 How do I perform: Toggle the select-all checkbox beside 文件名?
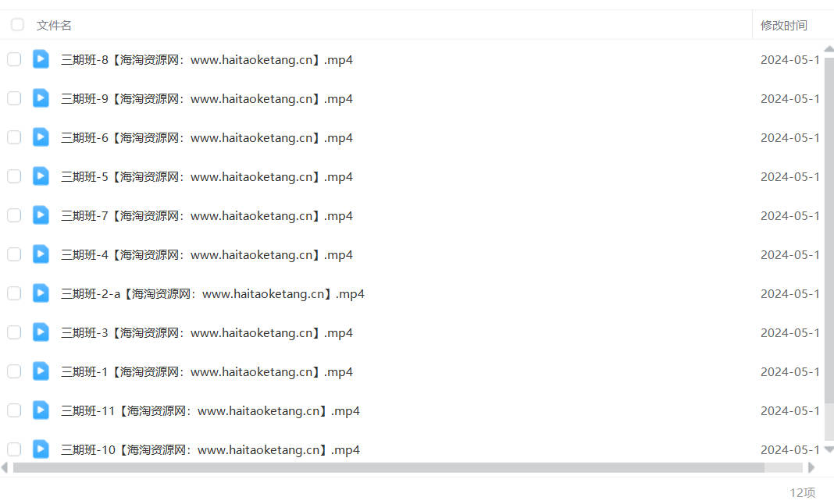[17, 24]
